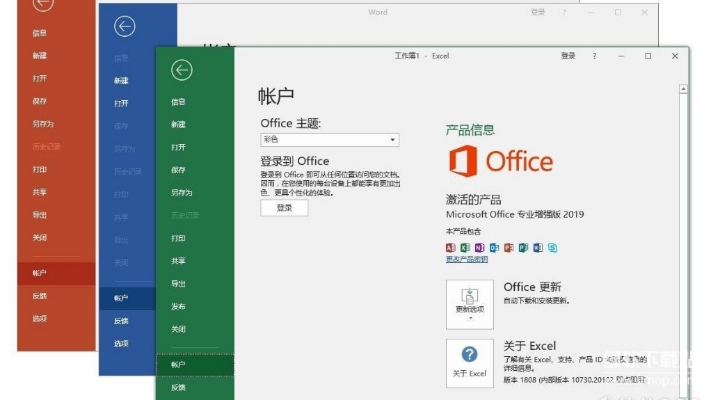Select 共享 in the PowerPoint sidebar
Viewport: 712px width, 400px height.
click(40, 192)
